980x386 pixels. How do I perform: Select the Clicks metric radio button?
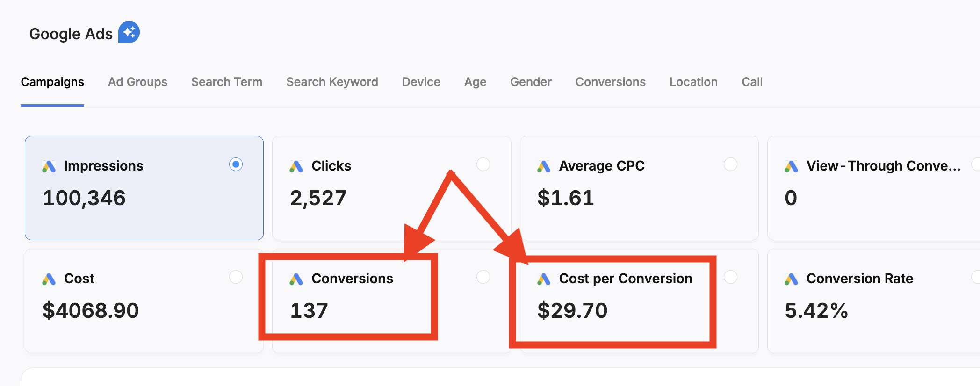coord(483,164)
